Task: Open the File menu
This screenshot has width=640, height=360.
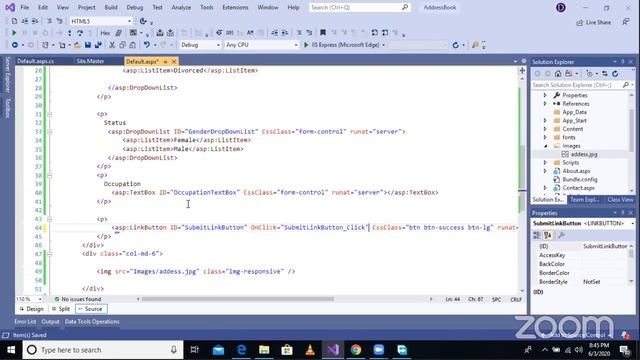Action: 24,7
